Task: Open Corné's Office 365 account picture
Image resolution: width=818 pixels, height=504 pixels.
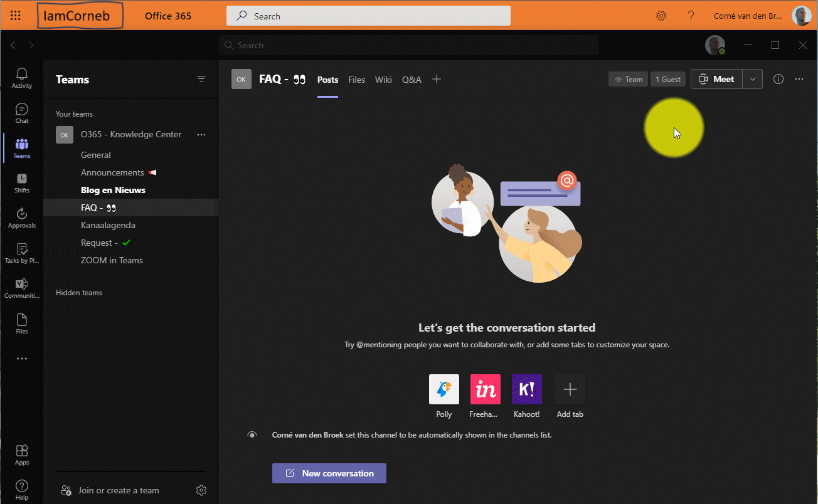Action: (802, 16)
